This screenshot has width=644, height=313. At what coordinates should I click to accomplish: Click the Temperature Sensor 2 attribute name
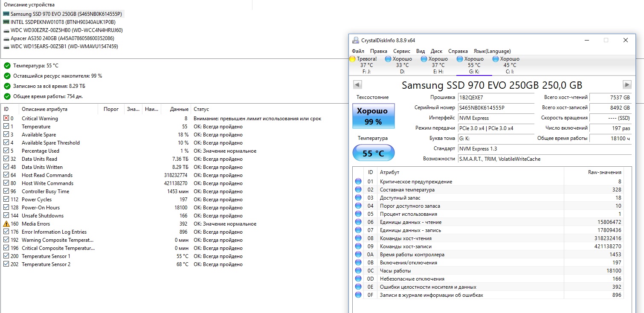coord(46,264)
